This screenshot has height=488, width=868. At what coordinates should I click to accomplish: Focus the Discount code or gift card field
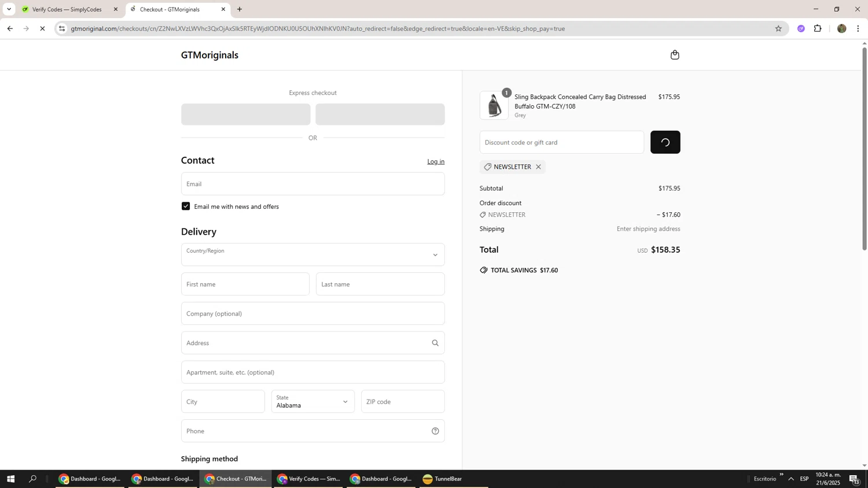tap(562, 142)
